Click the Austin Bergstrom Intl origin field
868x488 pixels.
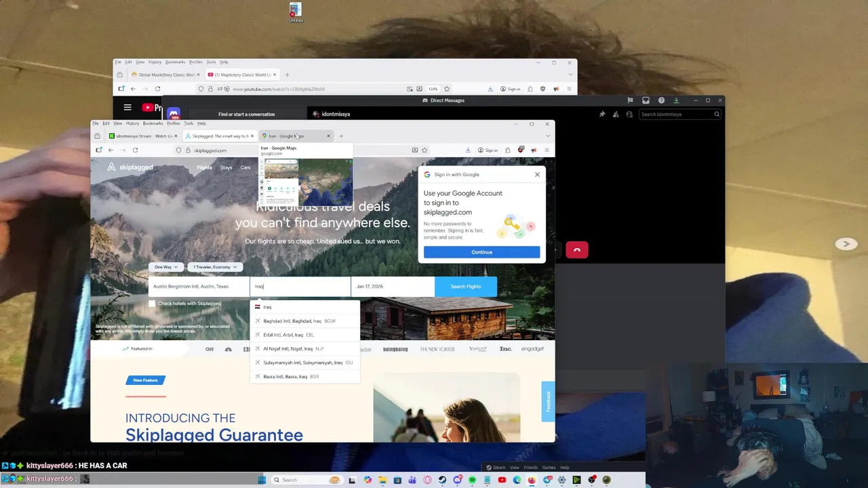(199, 287)
